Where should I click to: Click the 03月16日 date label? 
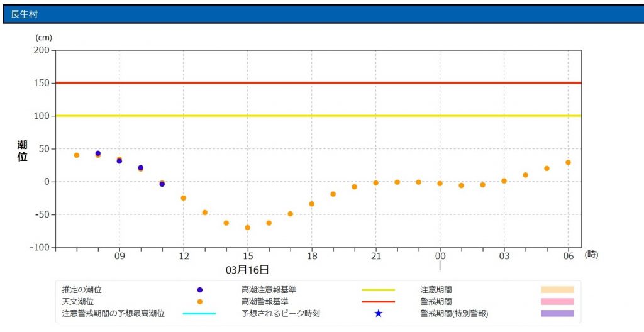(x=247, y=270)
